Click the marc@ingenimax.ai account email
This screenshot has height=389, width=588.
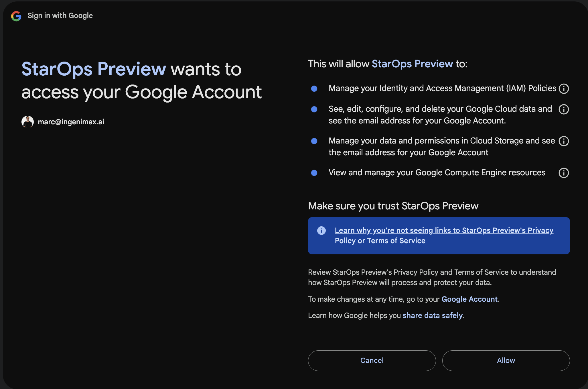(x=71, y=122)
